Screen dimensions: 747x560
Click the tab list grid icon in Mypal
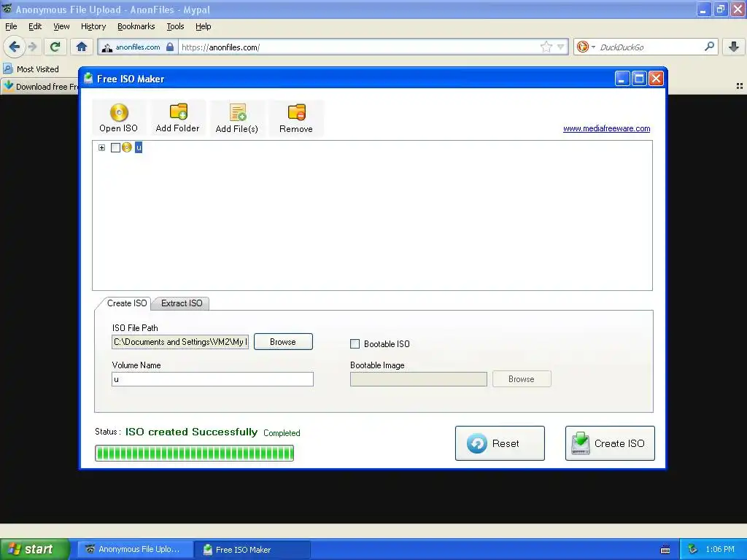(x=740, y=86)
